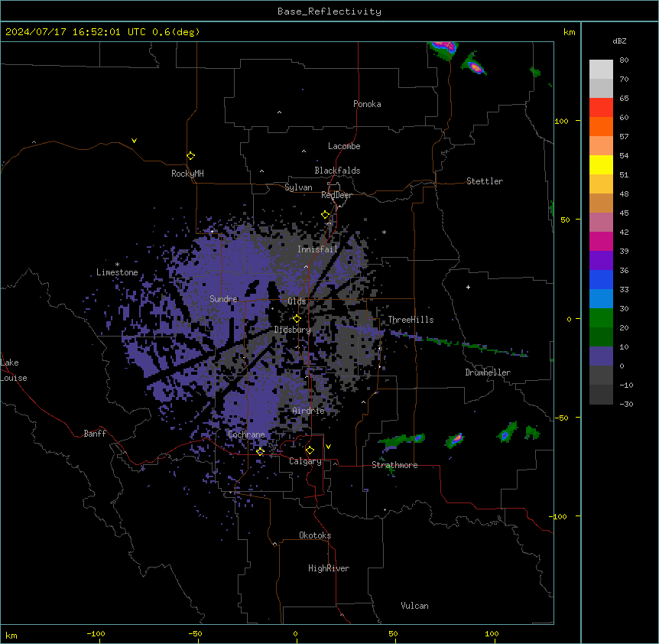Click the white asterisk marker above Limestone
This screenshot has height=644, width=659.
tap(117, 265)
